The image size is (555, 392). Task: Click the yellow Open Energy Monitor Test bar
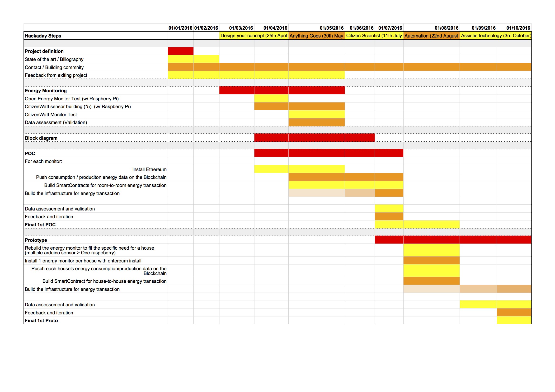coord(271,98)
